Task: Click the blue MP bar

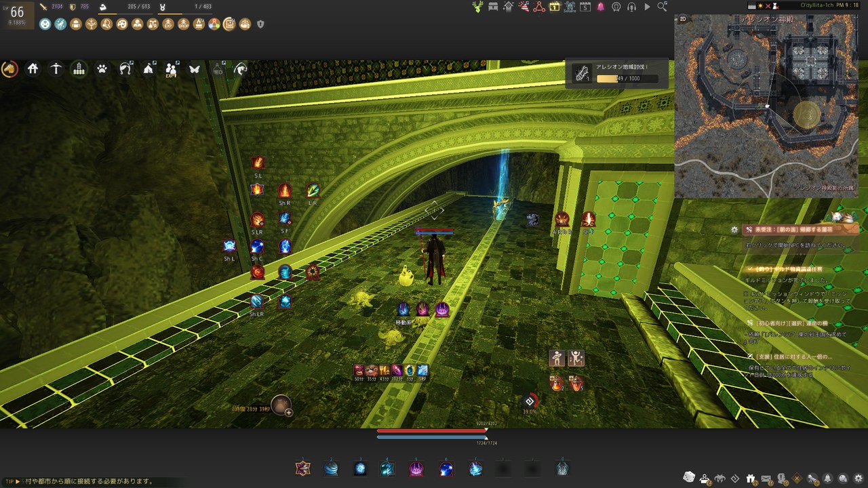Action: coord(432,437)
